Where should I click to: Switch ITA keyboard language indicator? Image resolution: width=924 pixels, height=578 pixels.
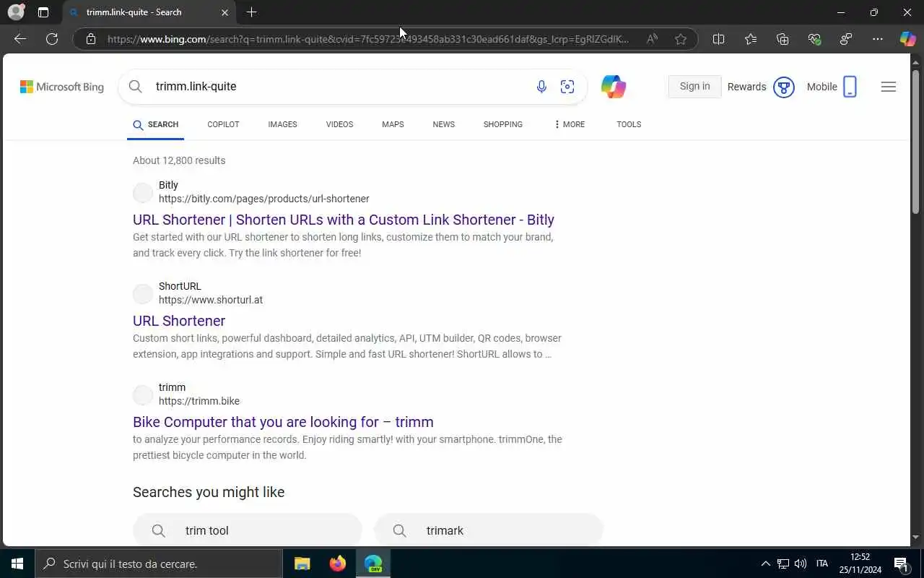pos(821,564)
